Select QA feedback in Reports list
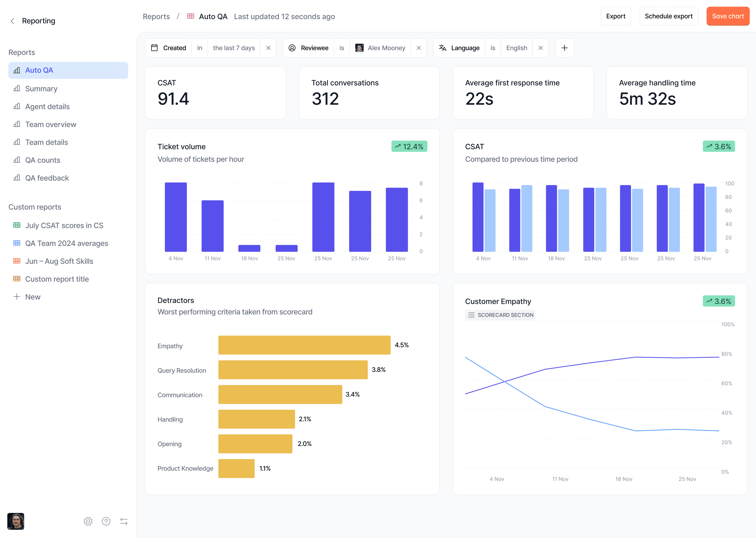 point(47,178)
